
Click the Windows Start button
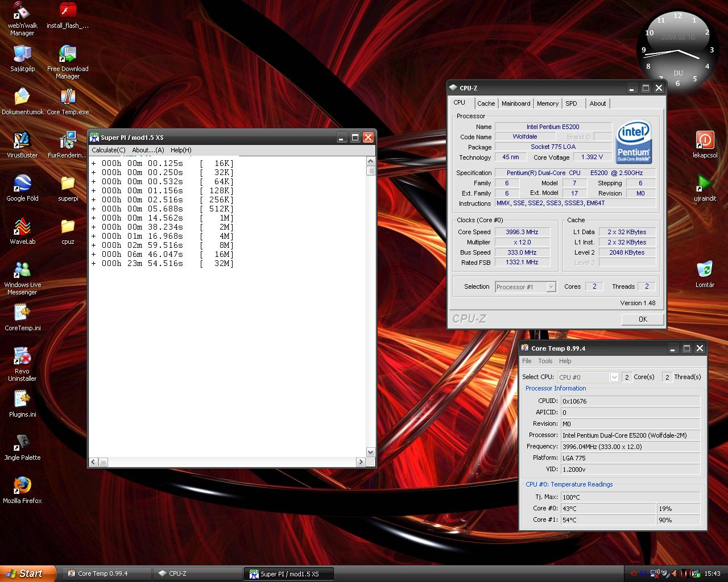tap(28, 573)
